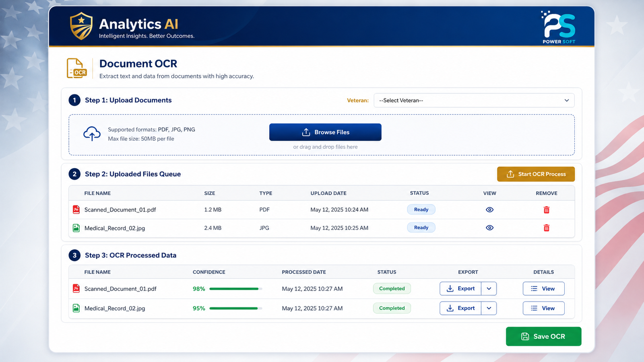
Task: Delete Scanned_Document_01.pdf using the trash icon
Action: [x=547, y=210]
